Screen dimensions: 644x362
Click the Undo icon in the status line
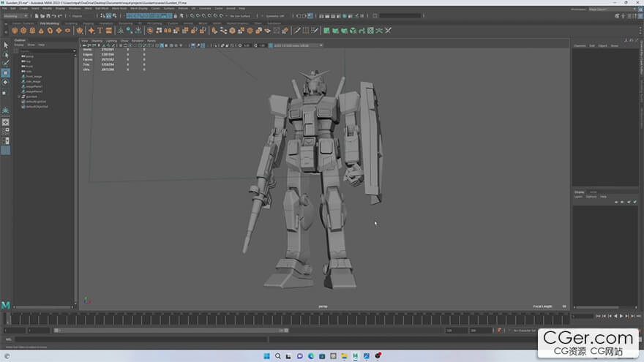point(54,16)
